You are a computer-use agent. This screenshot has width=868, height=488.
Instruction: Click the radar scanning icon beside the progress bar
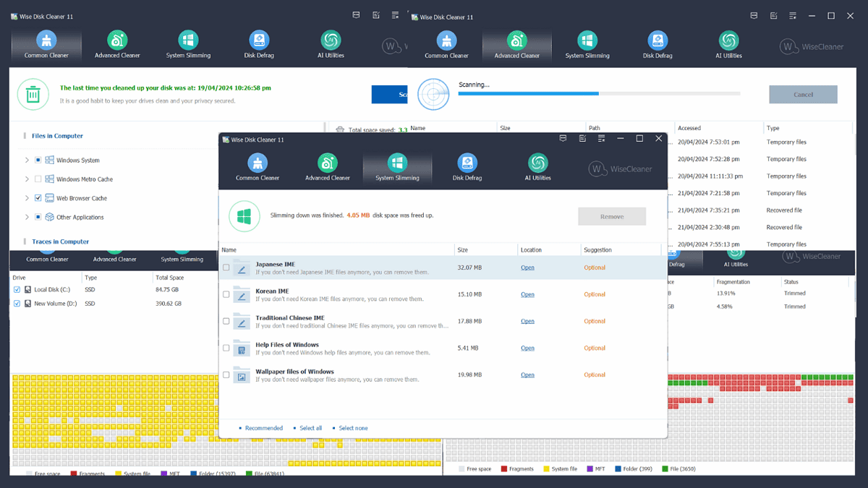tap(433, 93)
